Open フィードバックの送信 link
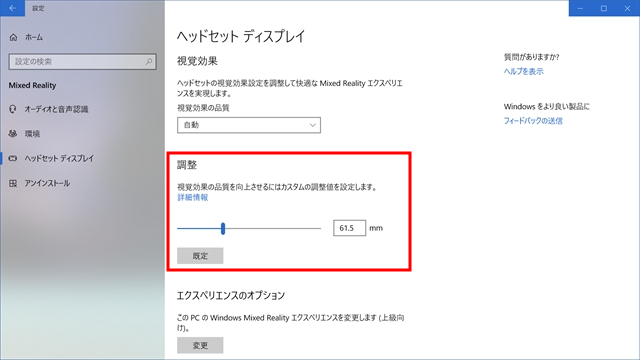Viewport: 640px width, 360px height. point(533,121)
